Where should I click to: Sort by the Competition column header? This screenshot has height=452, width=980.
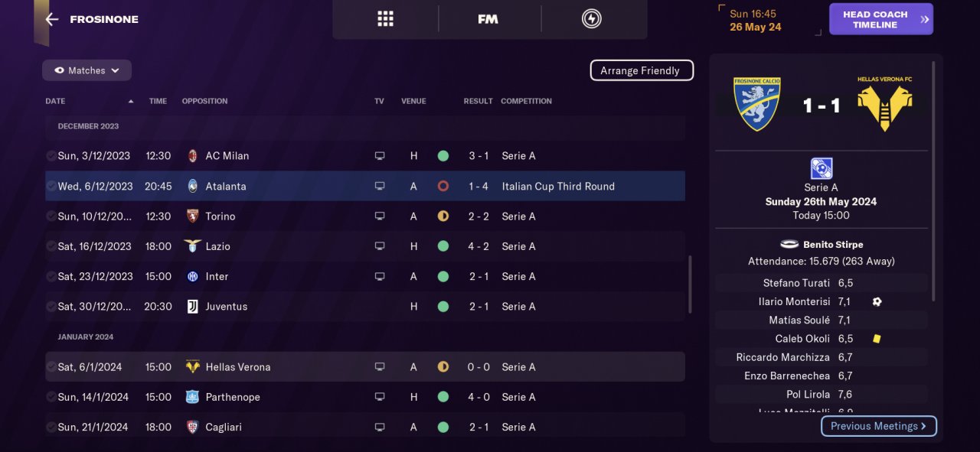(526, 101)
